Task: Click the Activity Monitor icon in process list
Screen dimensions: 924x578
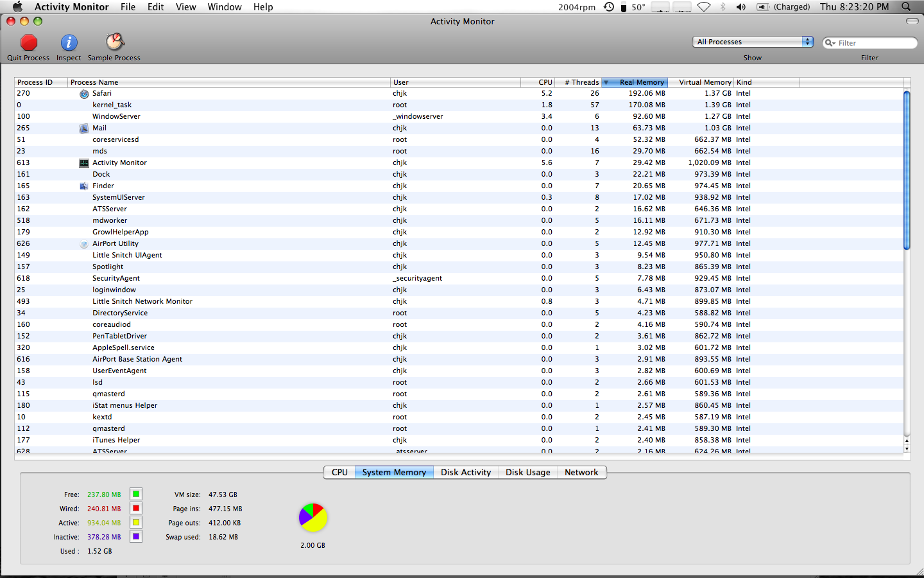Action: coord(84,163)
